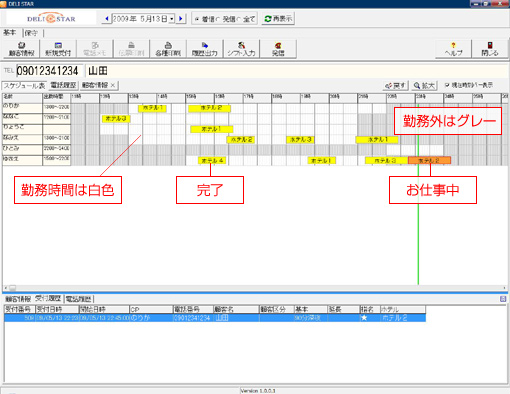Click the 戻す reset view button

click(396, 86)
